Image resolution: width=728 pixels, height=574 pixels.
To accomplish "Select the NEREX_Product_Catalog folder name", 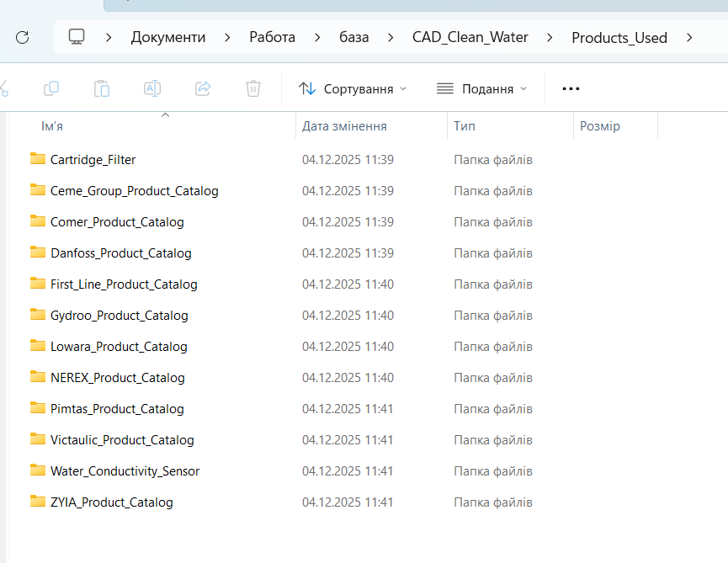I will [118, 378].
